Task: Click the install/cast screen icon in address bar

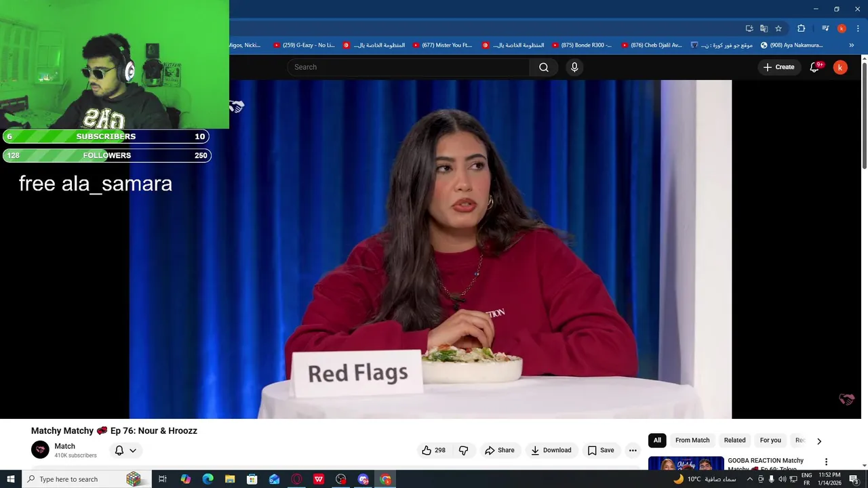Action: coord(749,28)
